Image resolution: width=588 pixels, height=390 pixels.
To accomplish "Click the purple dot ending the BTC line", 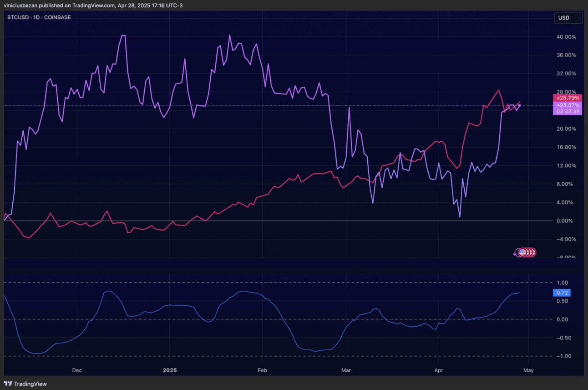I will point(520,106).
